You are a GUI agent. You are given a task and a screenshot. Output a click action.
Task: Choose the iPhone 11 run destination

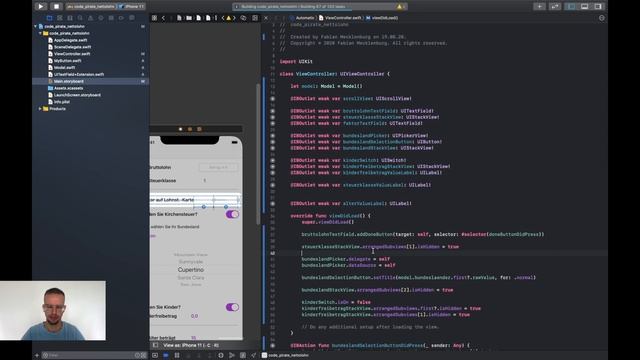pos(132,7)
